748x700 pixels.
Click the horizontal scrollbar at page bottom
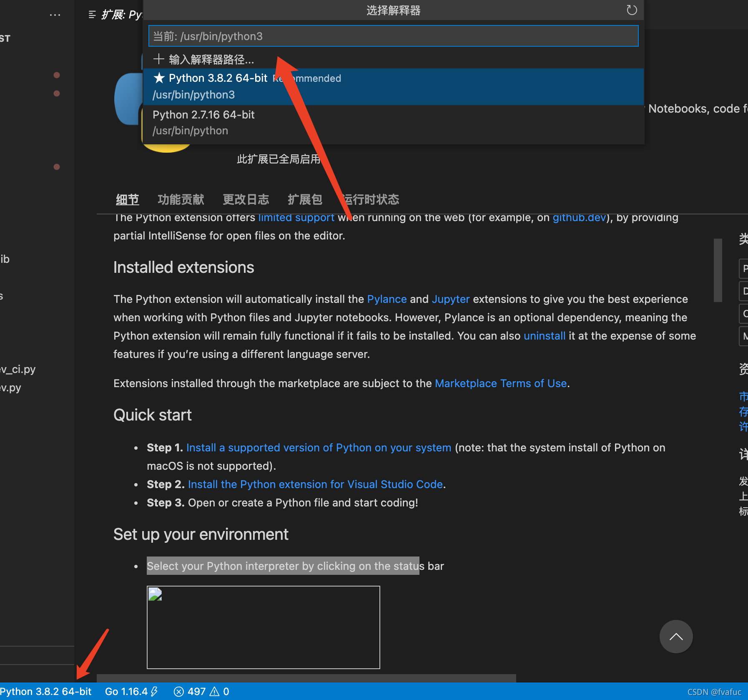pos(306,678)
